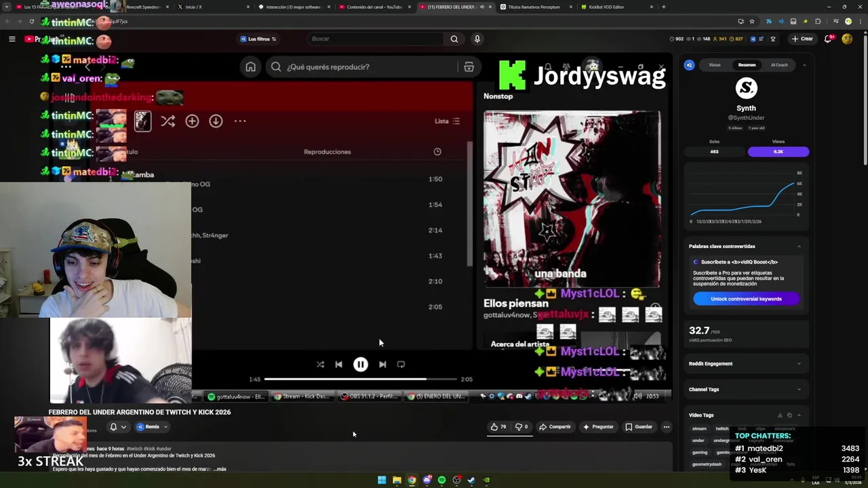Open Chrome from Windows taskbar
Viewport: 868px width, 488px height.
pyautogui.click(x=412, y=480)
